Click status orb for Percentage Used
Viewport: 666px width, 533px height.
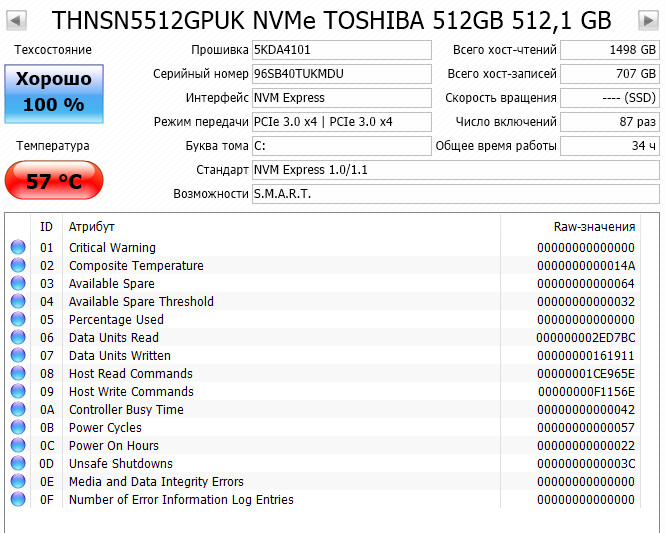coord(18,319)
